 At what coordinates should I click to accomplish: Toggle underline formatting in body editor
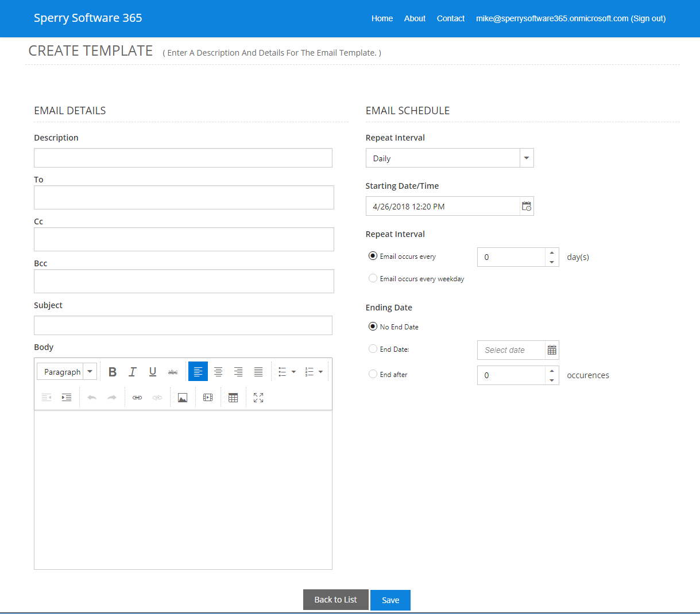(153, 372)
